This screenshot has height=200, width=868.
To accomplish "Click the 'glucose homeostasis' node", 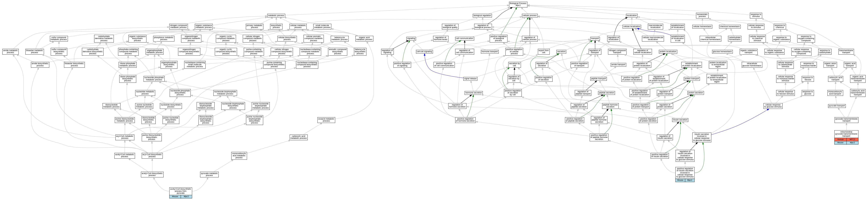I will (722, 52).
